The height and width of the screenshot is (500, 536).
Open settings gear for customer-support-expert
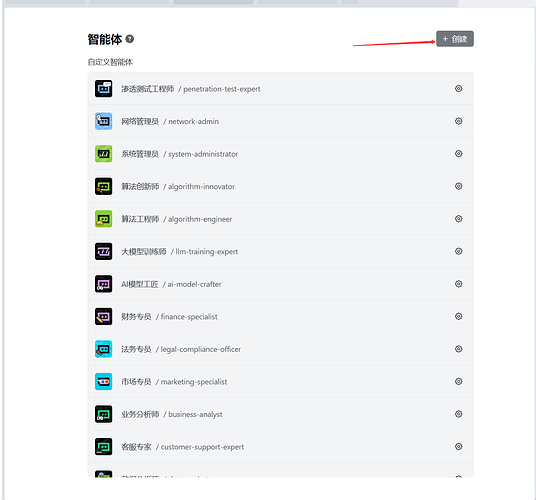coord(458,446)
